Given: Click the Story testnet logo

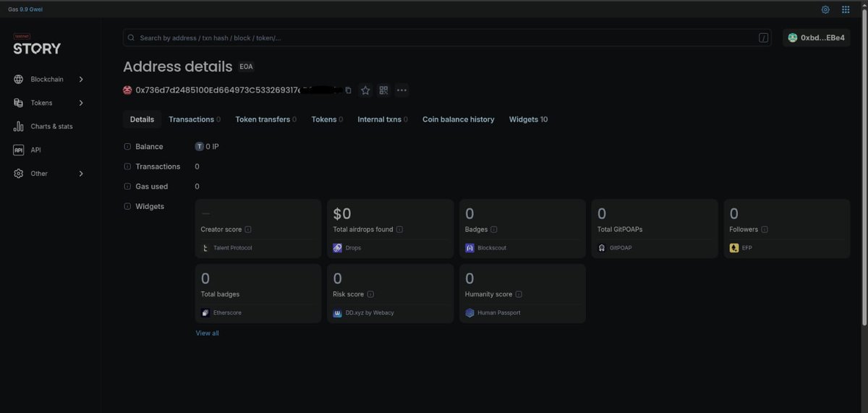Looking at the screenshot, I should 37,46.
